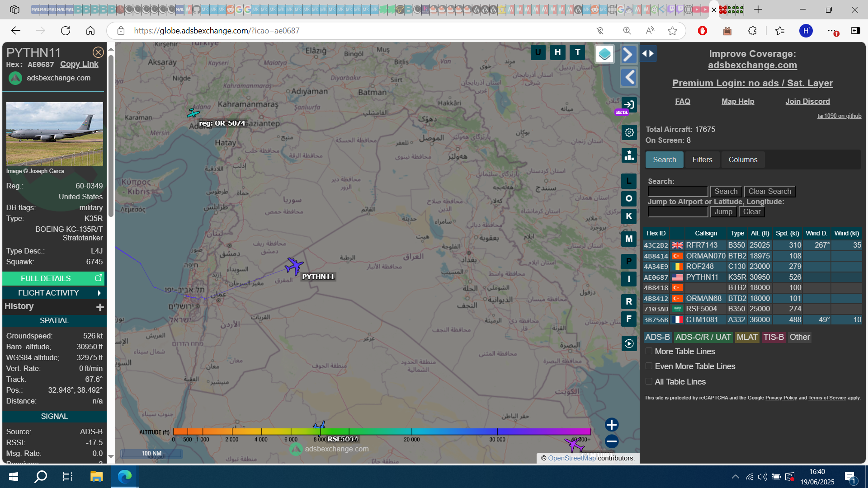The width and height of the screenshot is (868, 488).
Task: Toggle the K map button
Action: tap(629, 216)
